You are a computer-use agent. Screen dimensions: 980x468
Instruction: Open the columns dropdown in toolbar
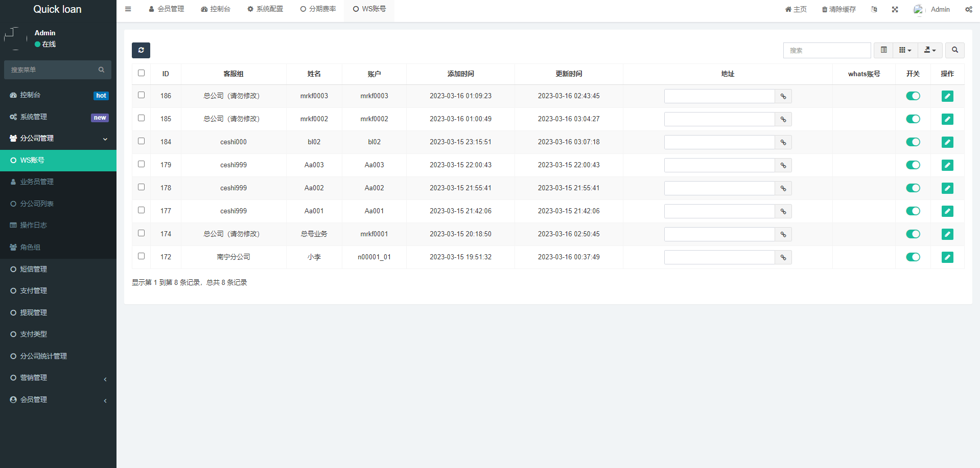click(x=905, y=50)
